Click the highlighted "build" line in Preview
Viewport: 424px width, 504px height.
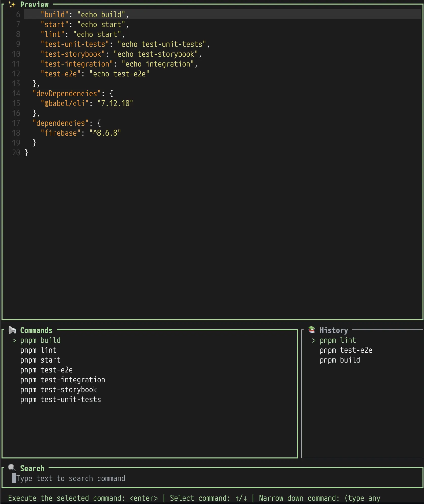(x=223, y=14)
